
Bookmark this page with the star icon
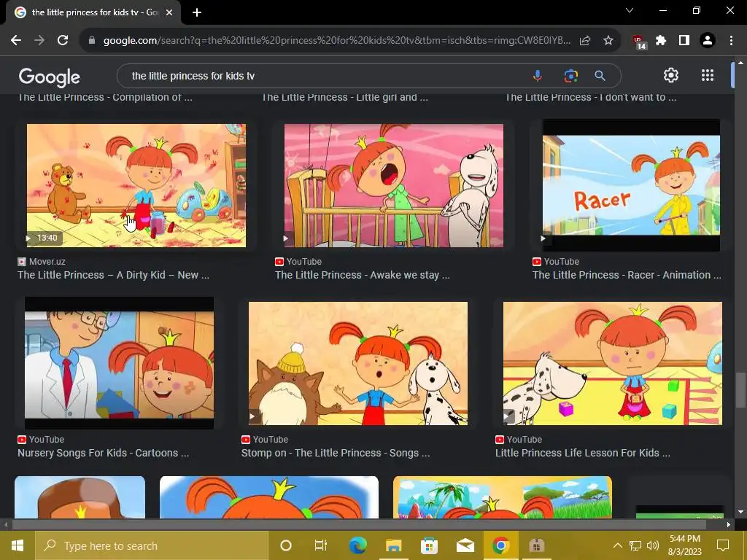[608, 41]
